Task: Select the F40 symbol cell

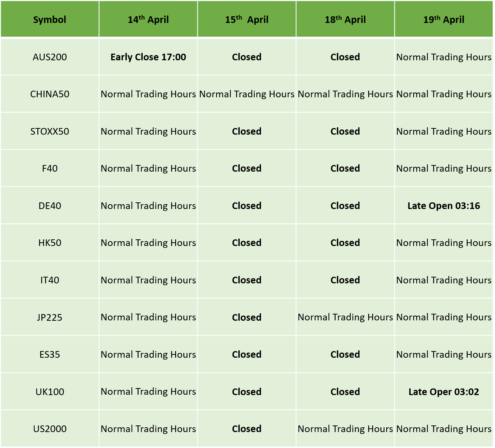Action: coord(50,168)
